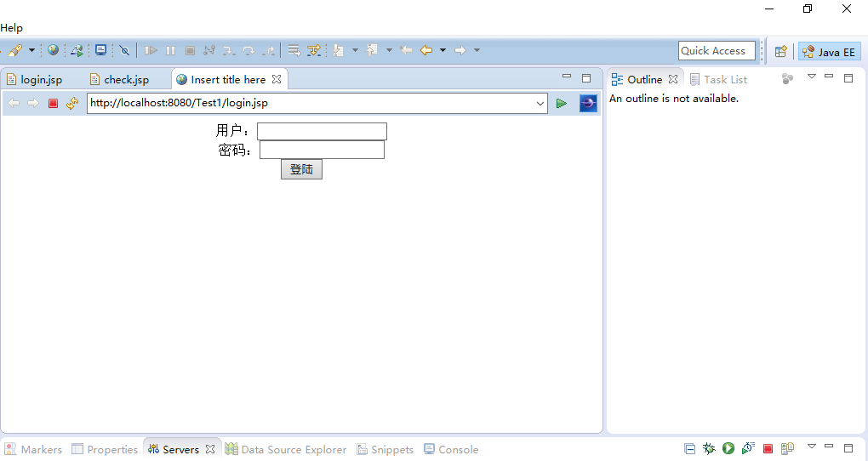
Task: Click the browser Refresh icon
Action: (x=72, y=103)
